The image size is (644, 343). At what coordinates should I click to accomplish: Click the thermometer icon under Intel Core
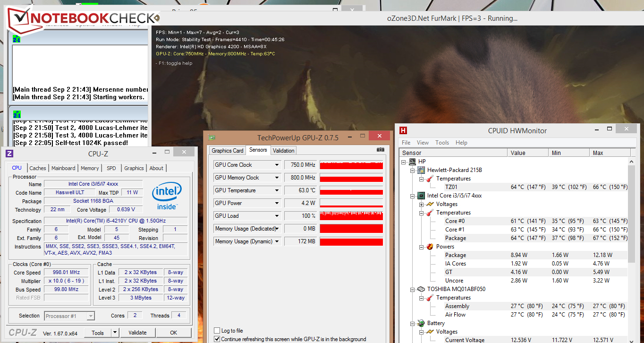point(430,213)
